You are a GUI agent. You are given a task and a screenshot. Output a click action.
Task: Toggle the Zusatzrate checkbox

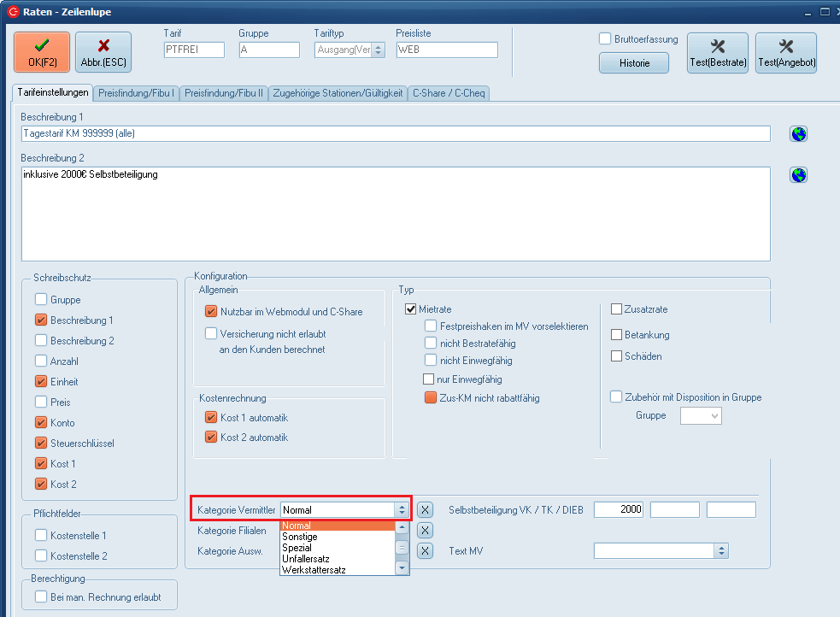[x=617, y=309]
